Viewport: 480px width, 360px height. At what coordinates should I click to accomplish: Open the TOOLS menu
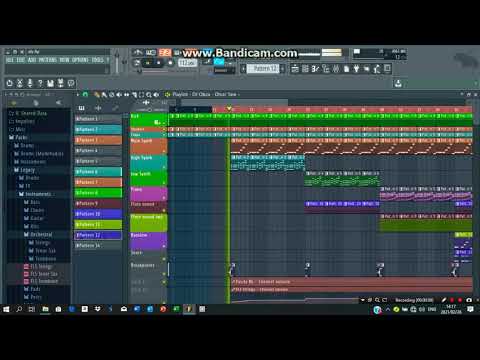coord(97,60)
